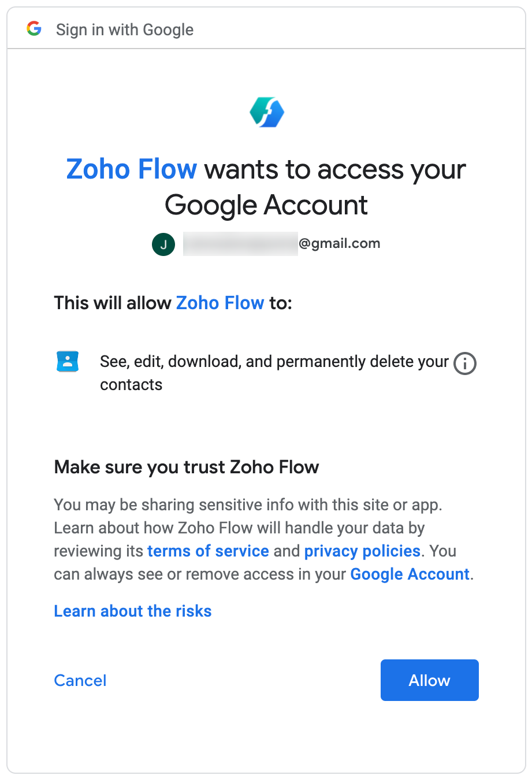The width and height of the screenshot is (532, 779).
Task: Open the info icon beside contacts permission
Action: coord(465,363)
